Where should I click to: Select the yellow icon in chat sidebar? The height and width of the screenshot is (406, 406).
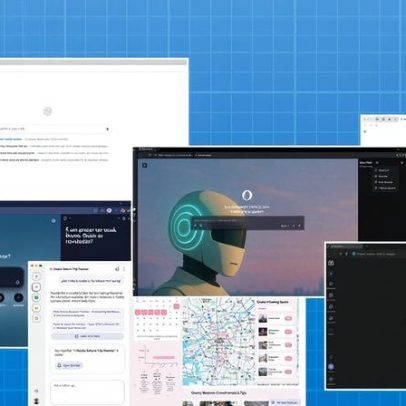(x=37, y=308)
